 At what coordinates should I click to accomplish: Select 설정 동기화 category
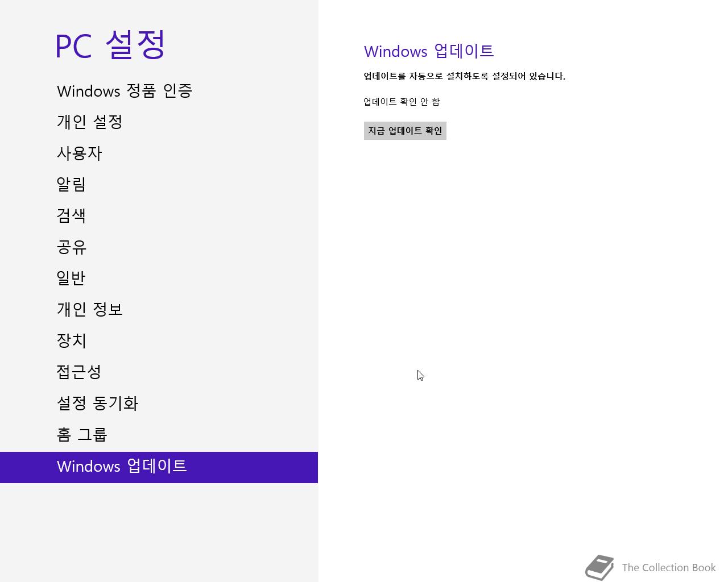tap(159, 404)
